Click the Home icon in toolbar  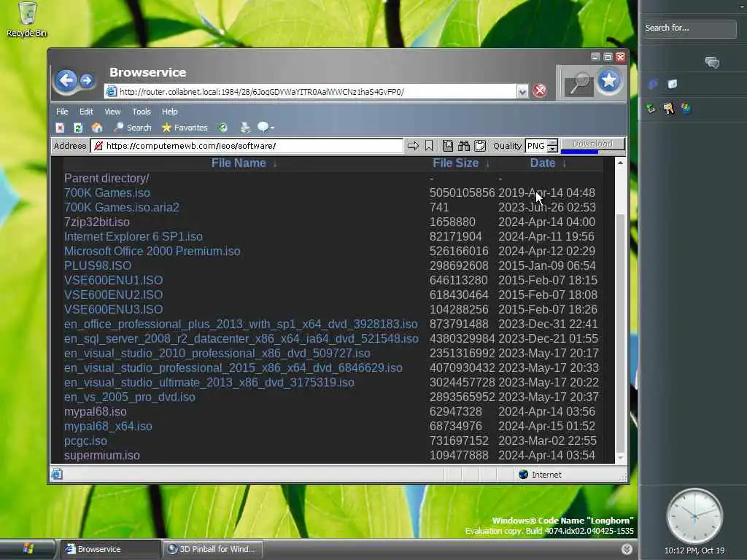coord(97,128)
